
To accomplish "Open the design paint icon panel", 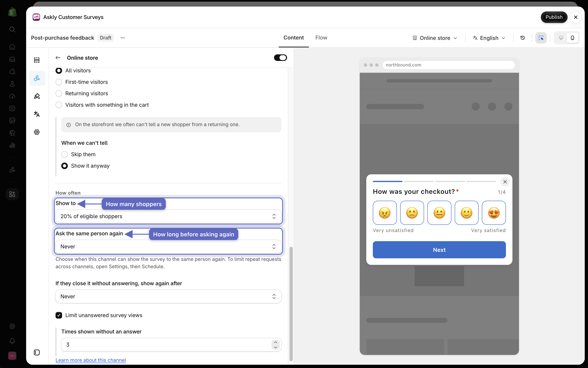I will pos(37,96).
